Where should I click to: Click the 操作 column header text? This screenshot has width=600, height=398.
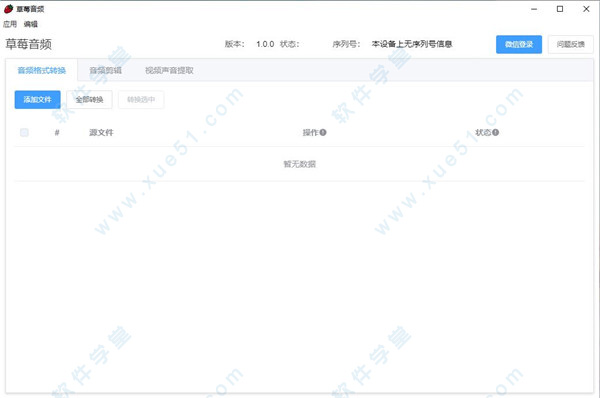tap(310, 132)
